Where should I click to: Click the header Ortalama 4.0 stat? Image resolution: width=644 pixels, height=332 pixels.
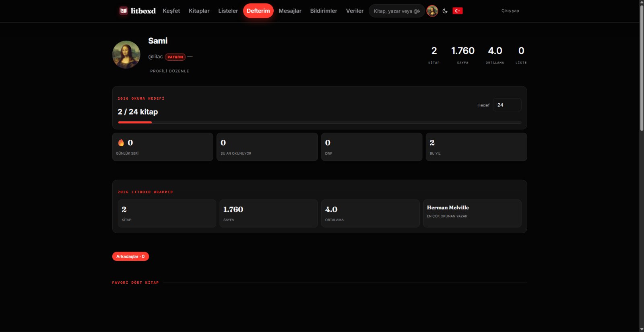[495, 55]
